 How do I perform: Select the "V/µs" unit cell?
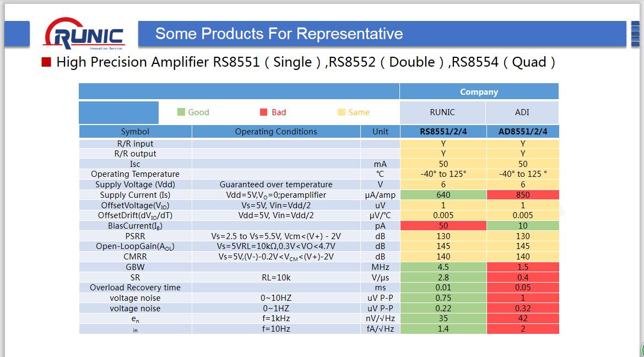(380, 277)
